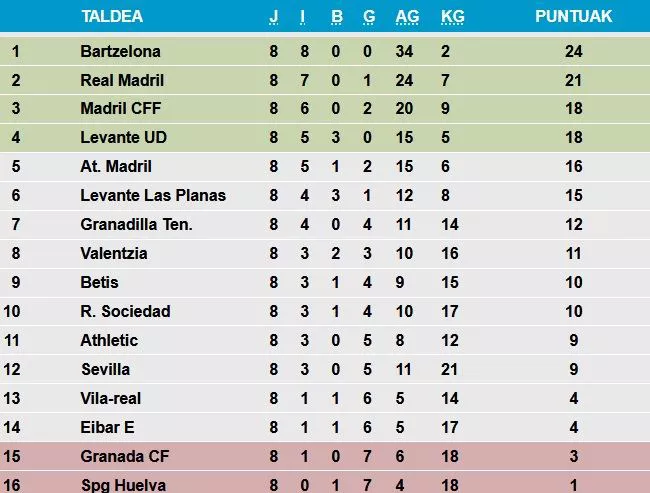Select the Bartzelona team name
The height and width of the screenshot is (493, 650).
tap(120, 51)
